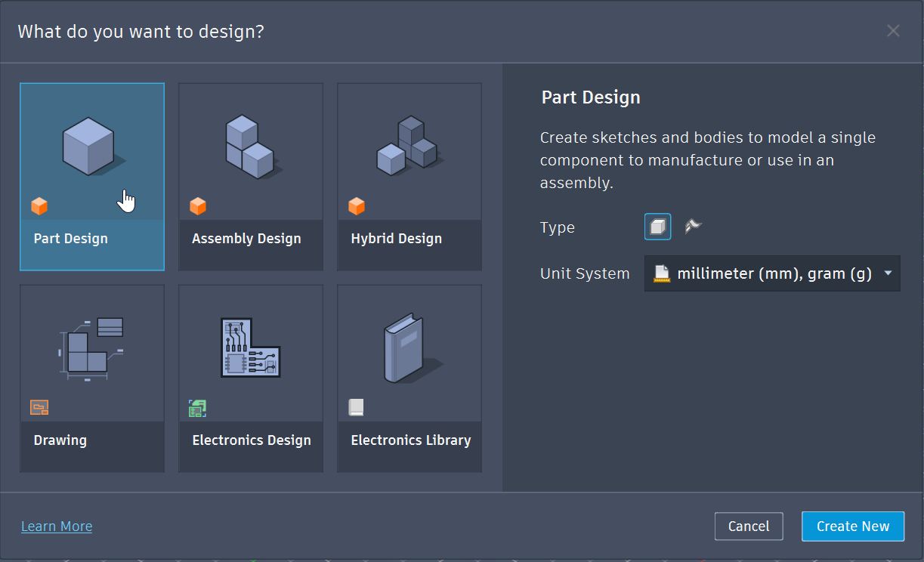
Task: Click the Drawing template sheet badge icon
Action: coord(39,407)
